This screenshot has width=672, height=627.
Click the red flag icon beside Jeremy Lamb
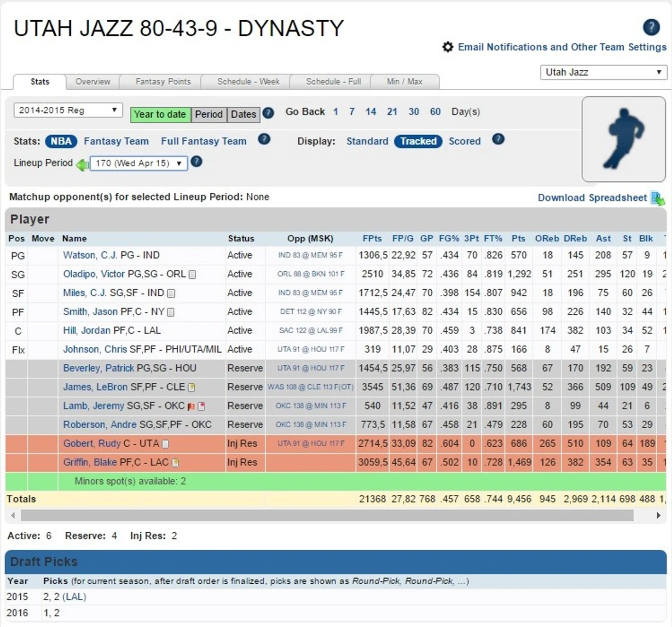[191, 406]
